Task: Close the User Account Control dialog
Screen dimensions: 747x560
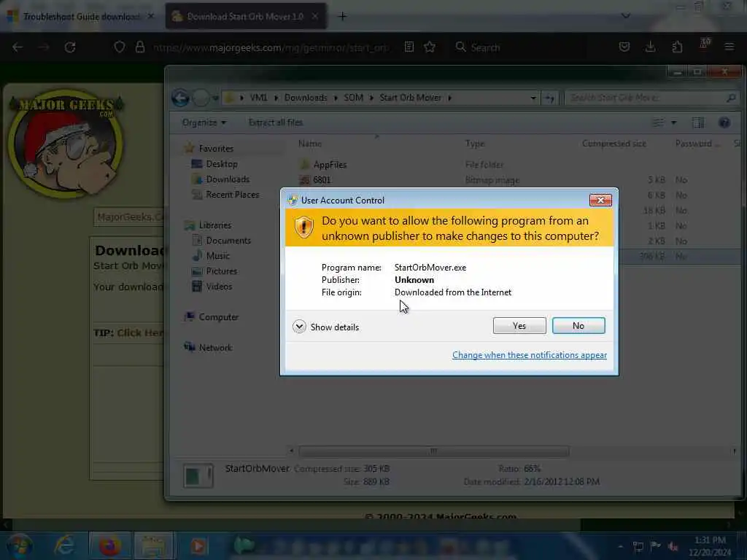Action: pos(600,200)
